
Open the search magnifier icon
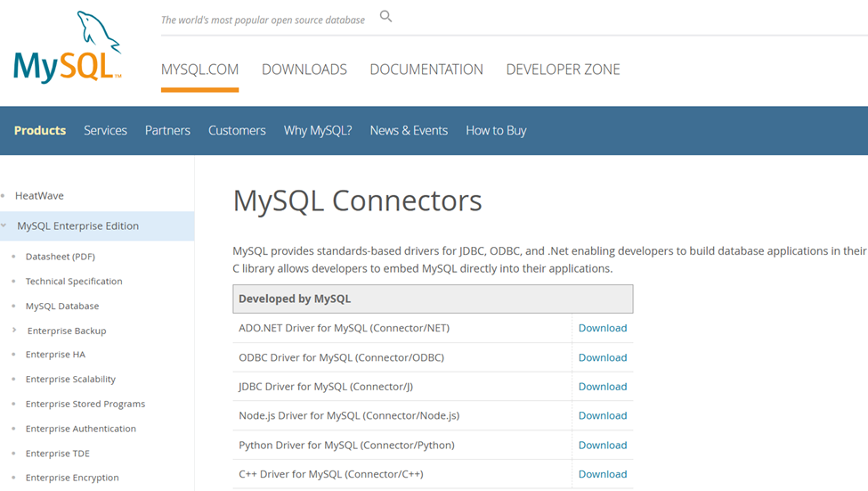click(x=385, y=17)
